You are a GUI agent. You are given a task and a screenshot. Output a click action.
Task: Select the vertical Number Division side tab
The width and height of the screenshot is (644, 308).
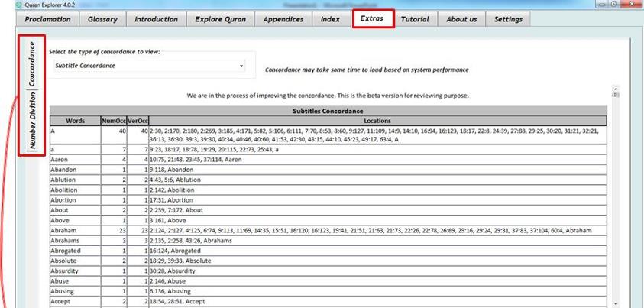[32, 121]
